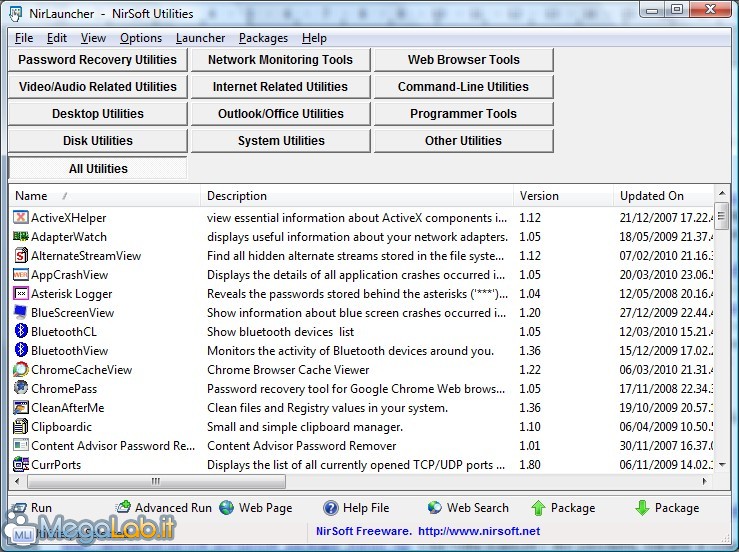Click the Help File question icon
Viewport: 739px width, 552px height.
click(331, 508)
